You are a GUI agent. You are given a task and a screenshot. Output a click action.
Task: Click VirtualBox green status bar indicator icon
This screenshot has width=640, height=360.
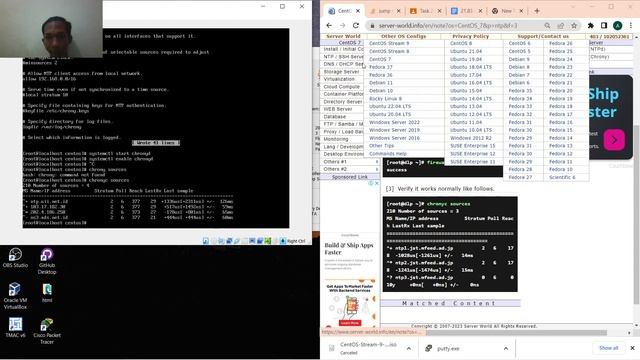point(267,241)
